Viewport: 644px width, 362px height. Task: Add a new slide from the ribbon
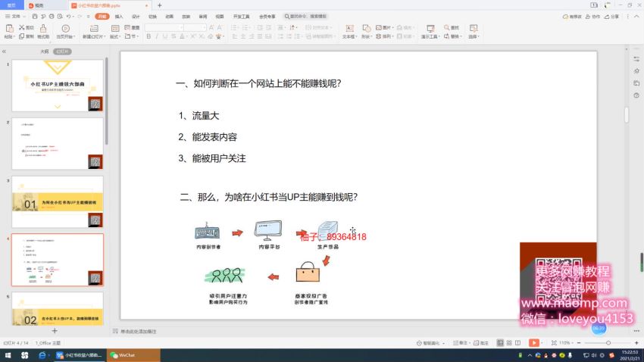(94, 28)
